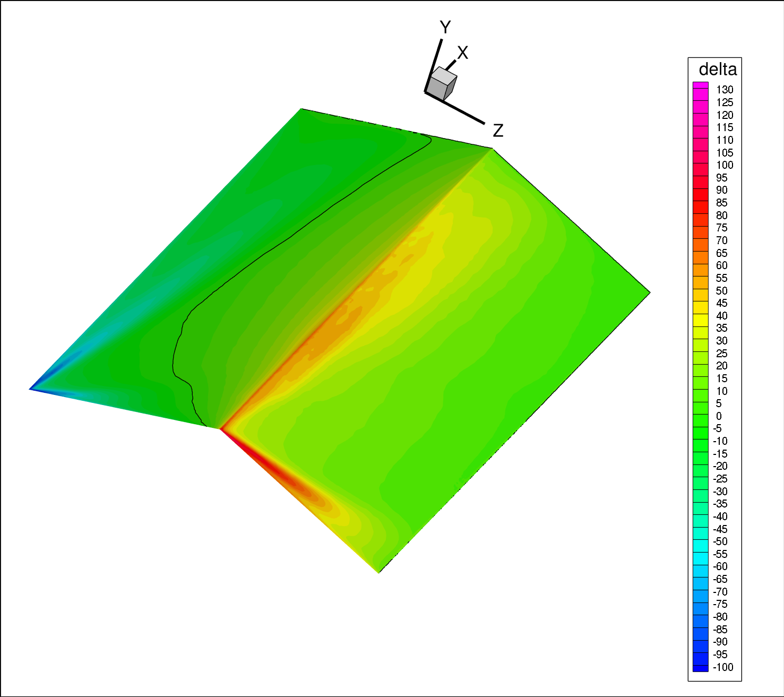This screenshot has width=784, height=697.
Task: Select the Z axis label
Action: (497, 130)
